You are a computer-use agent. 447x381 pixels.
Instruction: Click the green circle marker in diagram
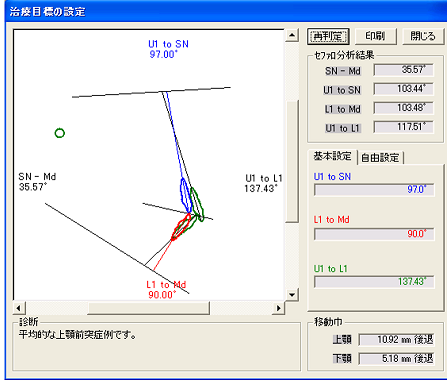60,133
